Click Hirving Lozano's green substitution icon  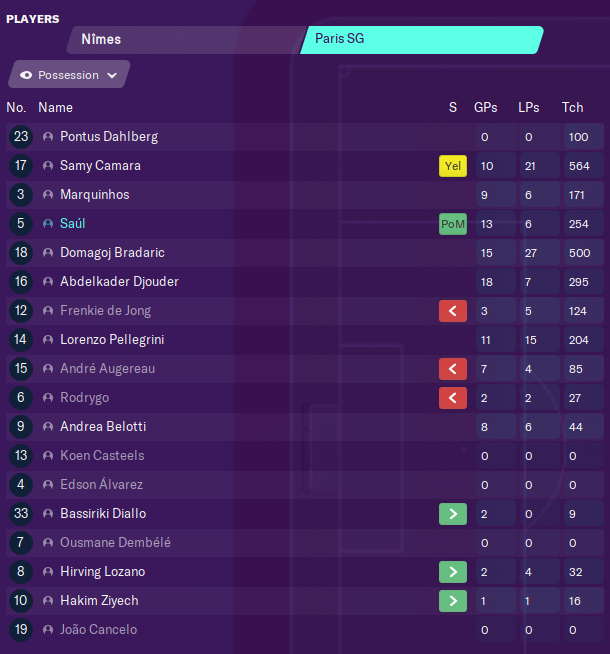pyautogui.click(x=453, y=572)
